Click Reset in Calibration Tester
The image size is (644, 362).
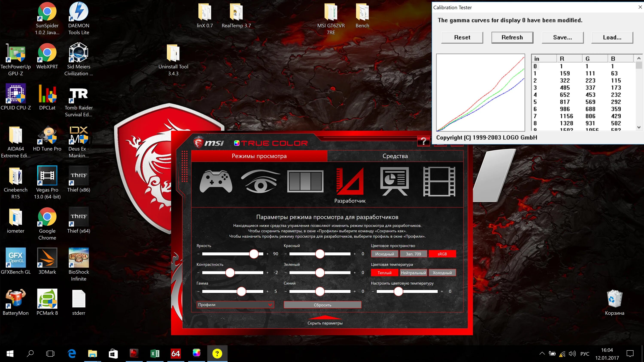click(462, 38)
